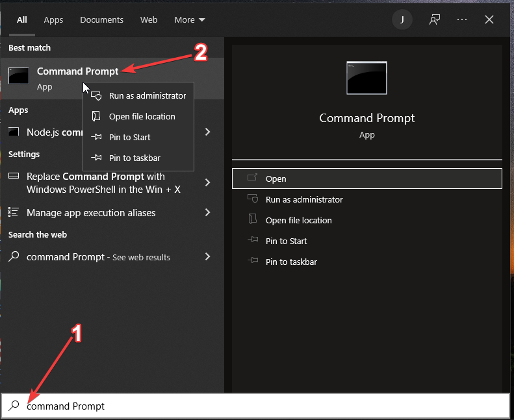Click the Open icon in the right pane

pyautogui.click(x=252, y=177)
